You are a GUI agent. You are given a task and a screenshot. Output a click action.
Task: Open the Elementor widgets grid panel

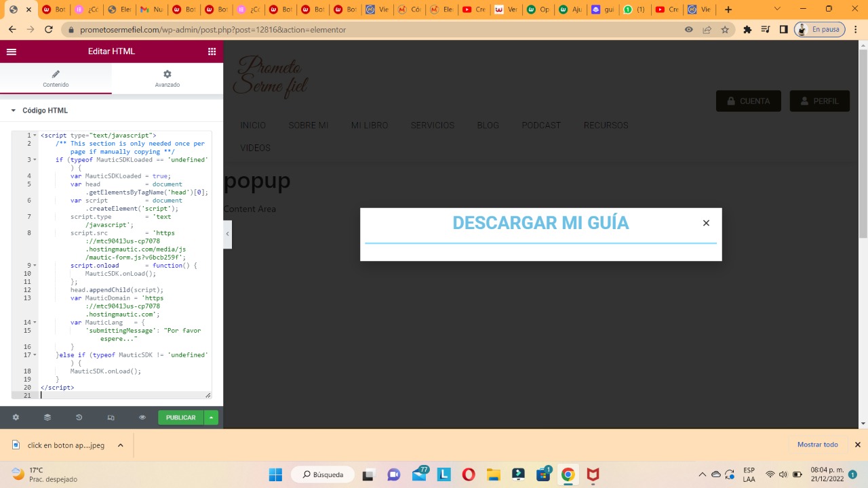[x=212, y=52]
